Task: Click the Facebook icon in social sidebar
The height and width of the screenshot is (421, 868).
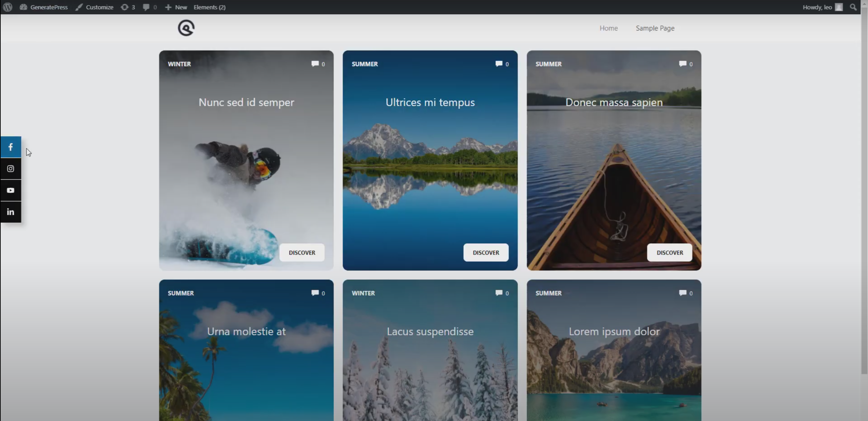Action: click(11, 147)
